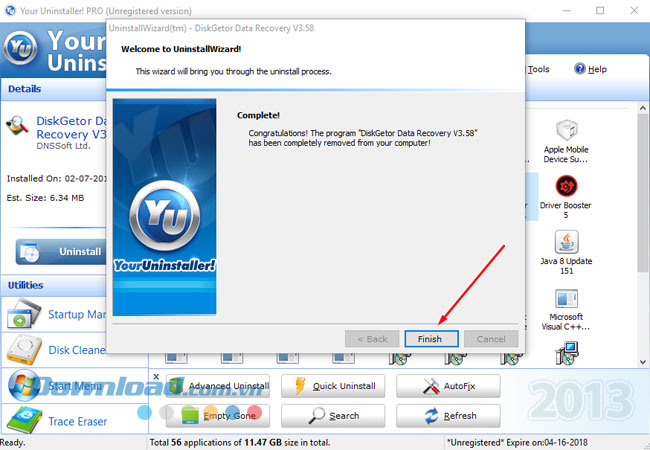The image size is (650, 450).
Task: Run the AutoFix tool
Action: pyautogui.click(x=448, y=386)
